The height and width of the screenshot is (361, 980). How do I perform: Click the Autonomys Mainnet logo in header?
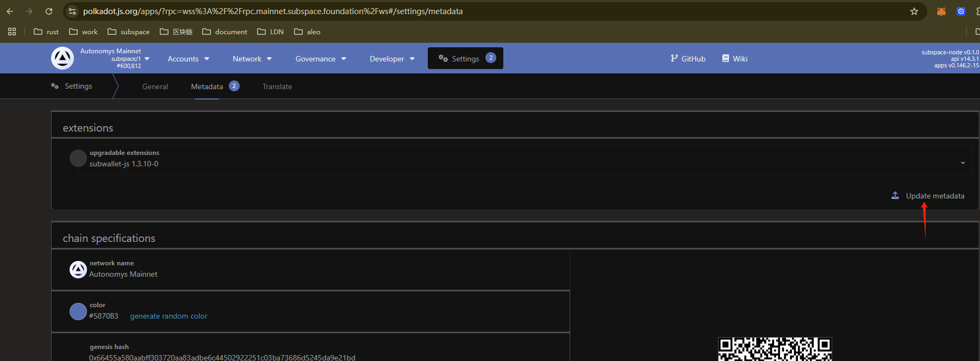pyautogui.click(x=63, y=58)
